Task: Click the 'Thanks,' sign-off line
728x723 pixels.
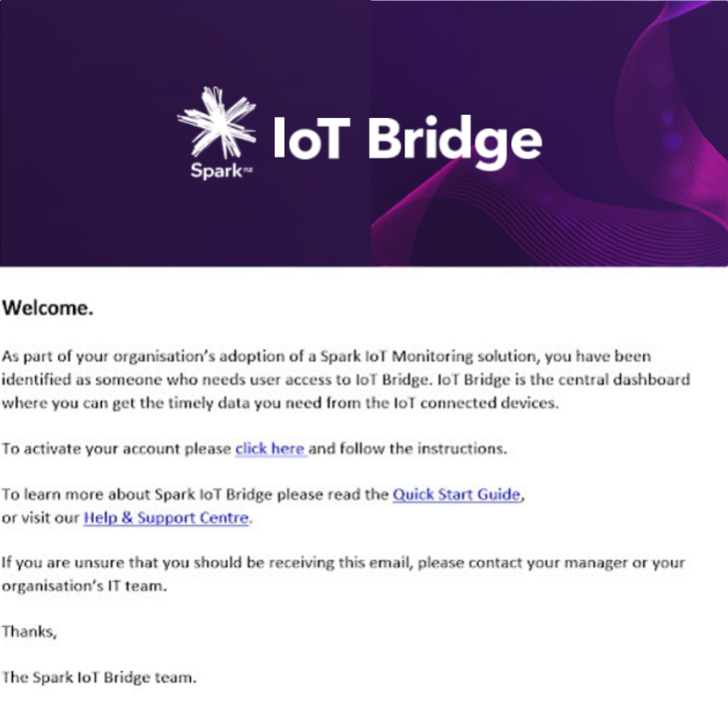Action: [x=30, y=632]
